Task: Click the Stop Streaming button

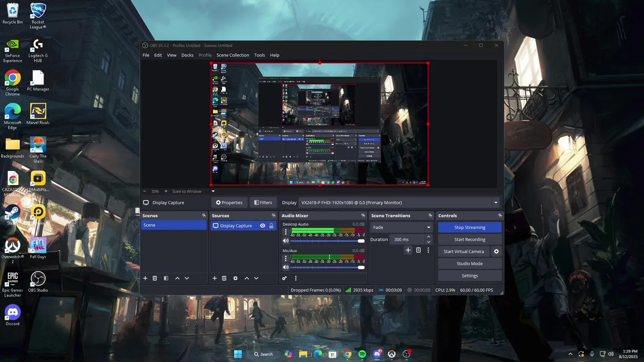Action: coord(469,227)
